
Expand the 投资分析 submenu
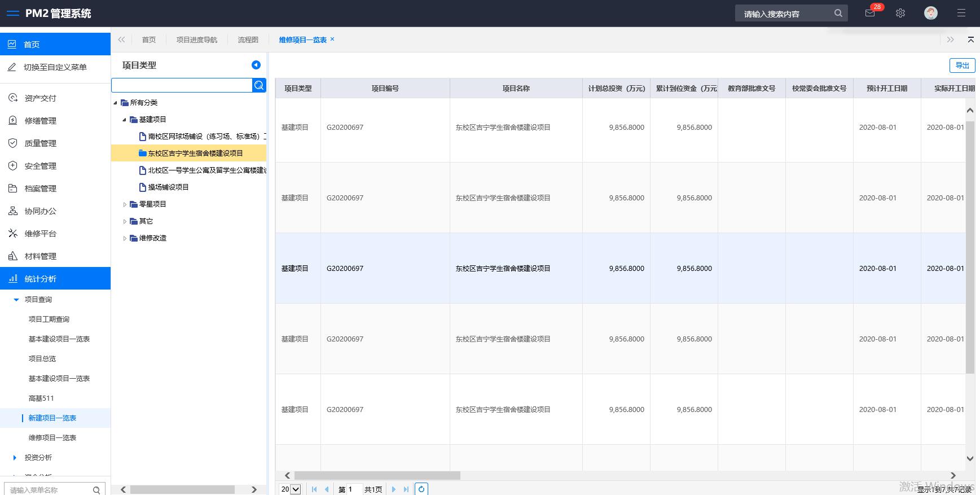coord(38,458)
